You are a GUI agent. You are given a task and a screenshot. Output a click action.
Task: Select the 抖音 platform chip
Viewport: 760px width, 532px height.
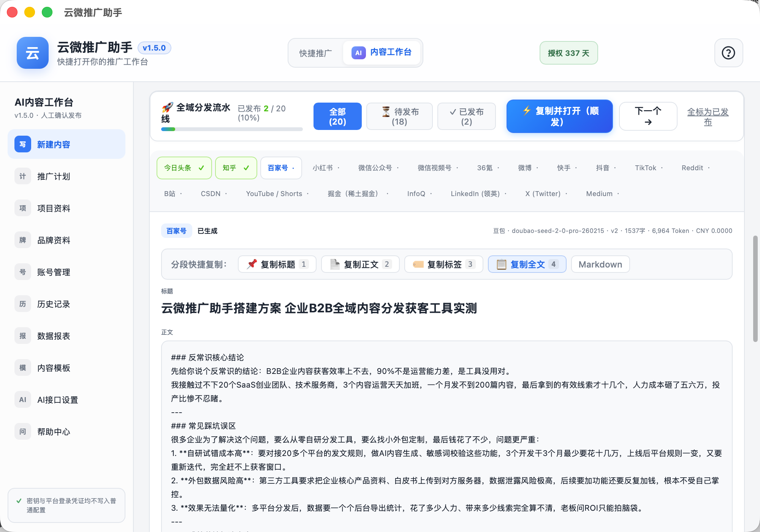(606, 168)
